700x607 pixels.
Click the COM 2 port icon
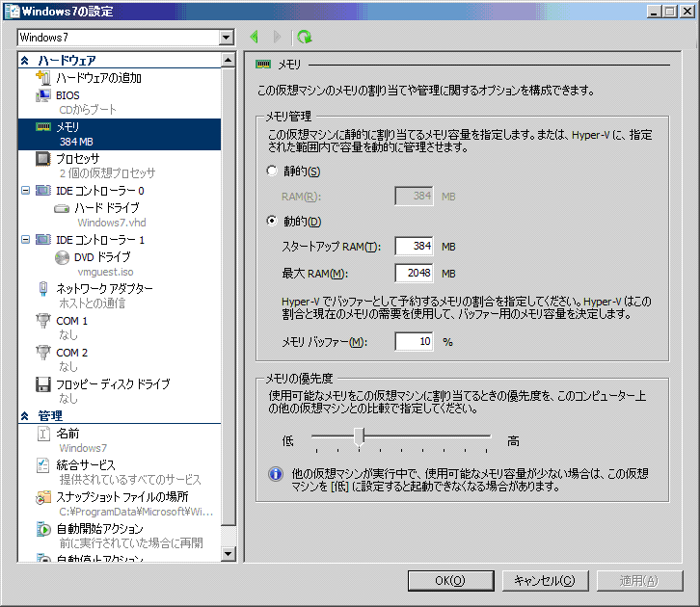coord(42,353)
